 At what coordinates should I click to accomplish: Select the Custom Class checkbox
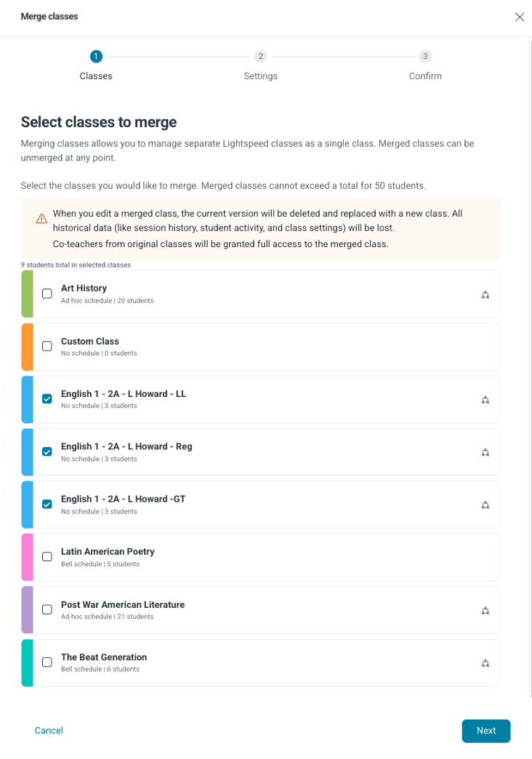tap(47, 346)
